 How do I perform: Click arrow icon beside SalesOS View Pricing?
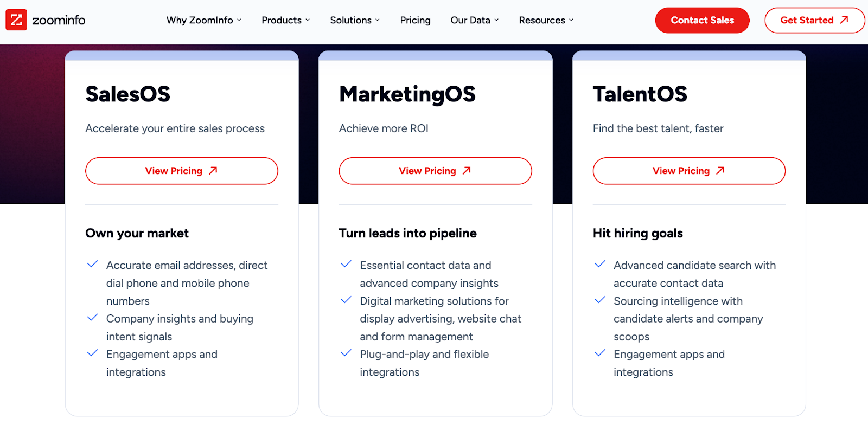click(213, 171)
